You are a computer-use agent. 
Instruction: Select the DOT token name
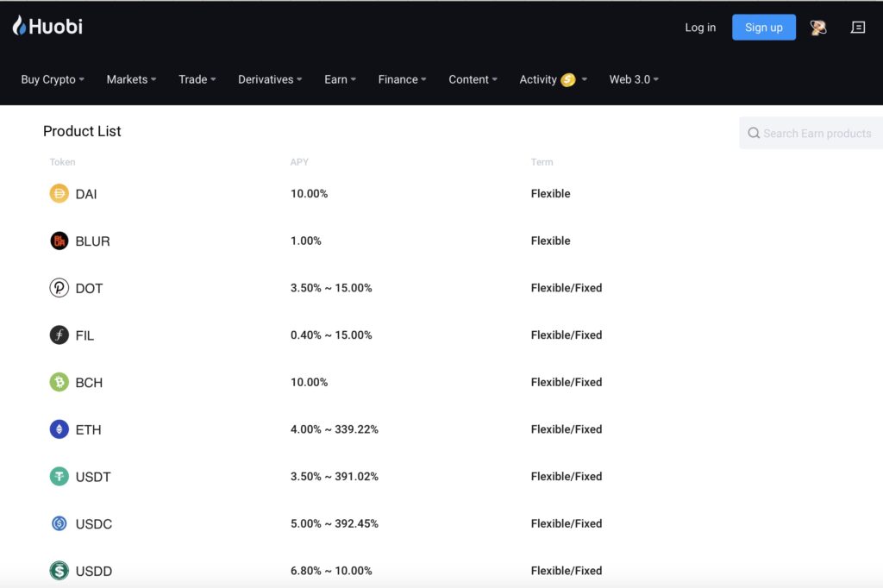(89, 288)
